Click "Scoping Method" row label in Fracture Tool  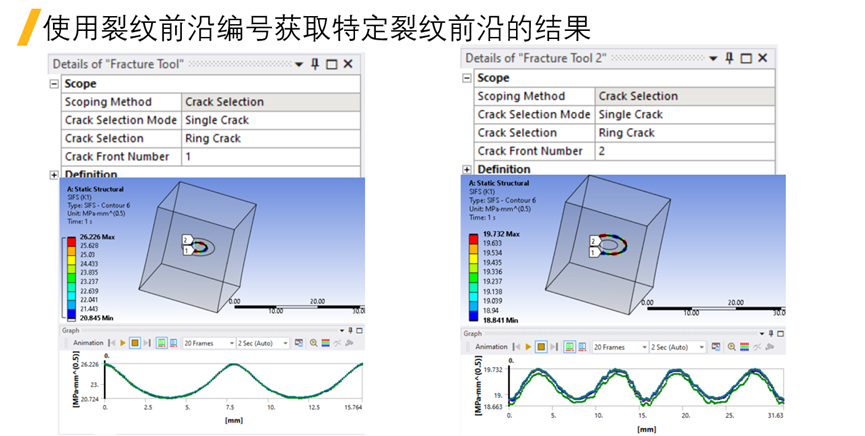point(108,102)
